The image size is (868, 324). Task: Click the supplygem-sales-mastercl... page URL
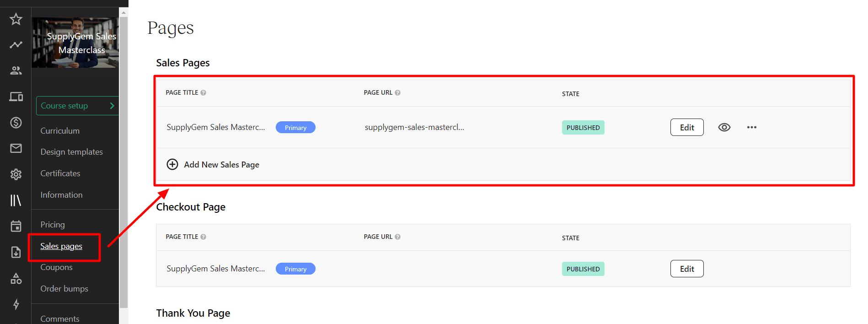click(x=414, y=127)
